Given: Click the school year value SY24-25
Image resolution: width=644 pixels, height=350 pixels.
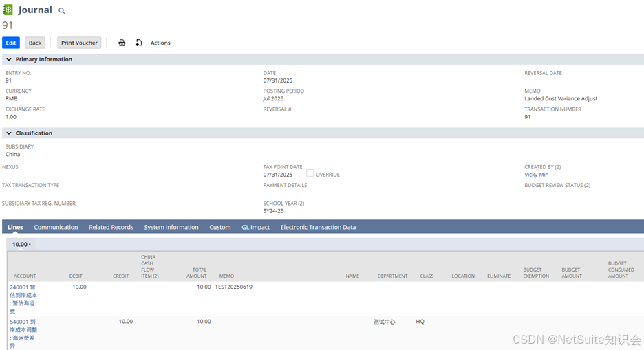Looking at the screenshot, I should 274,211.
